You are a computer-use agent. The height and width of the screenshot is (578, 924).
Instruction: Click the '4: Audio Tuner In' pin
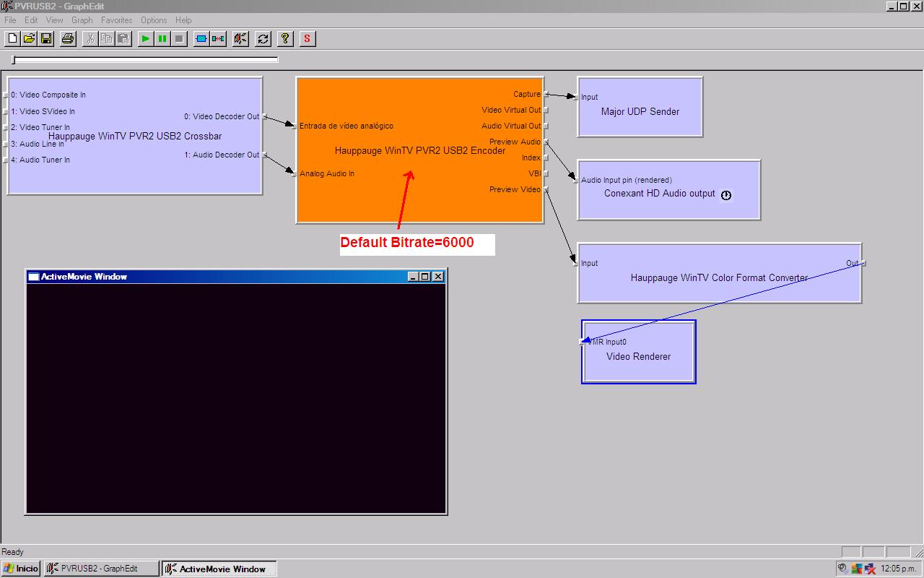pyautogui.click(x=6, y=160)
